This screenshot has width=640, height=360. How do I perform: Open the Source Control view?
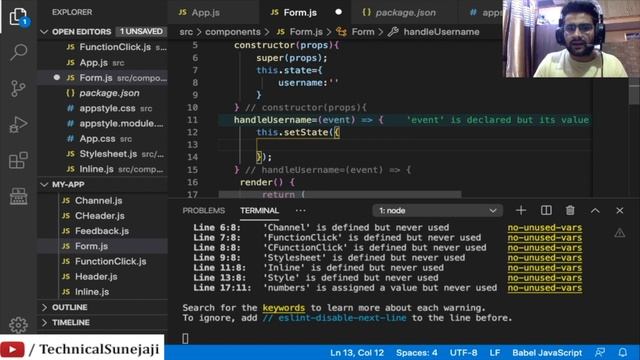[x=18, y=88]
